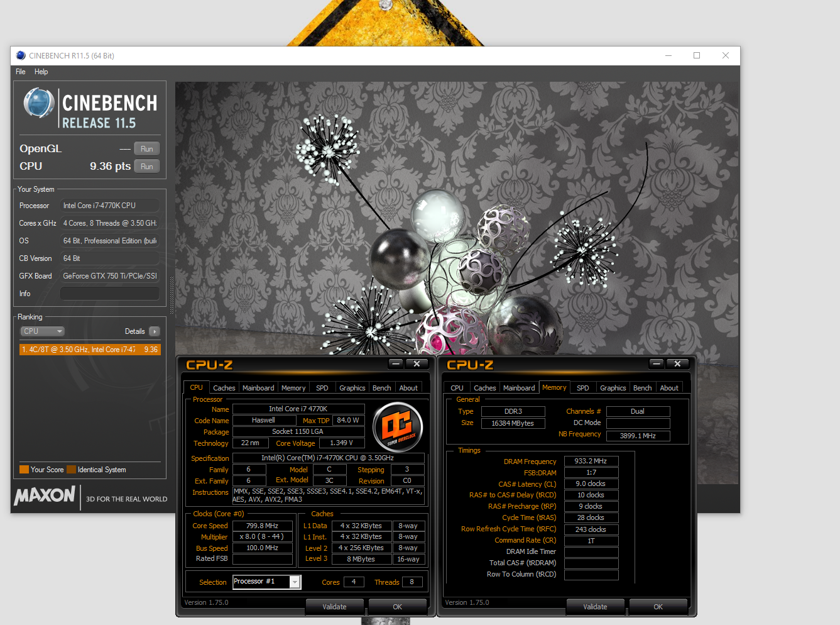Click the Cinebench globe logo
The width and height of the screenshot is (840, 625).
(39, 103)
